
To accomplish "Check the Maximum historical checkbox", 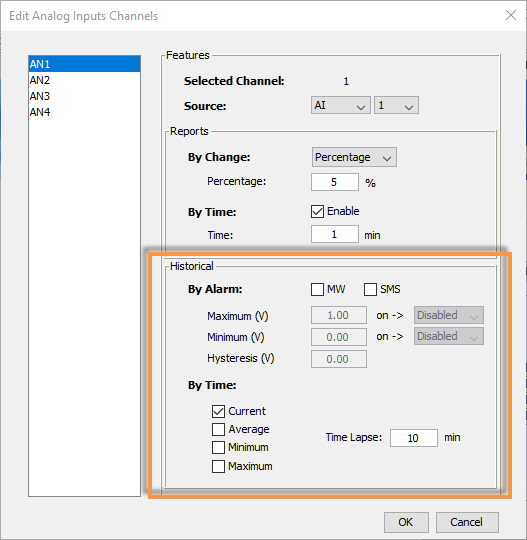I will [x=218, y=466].
